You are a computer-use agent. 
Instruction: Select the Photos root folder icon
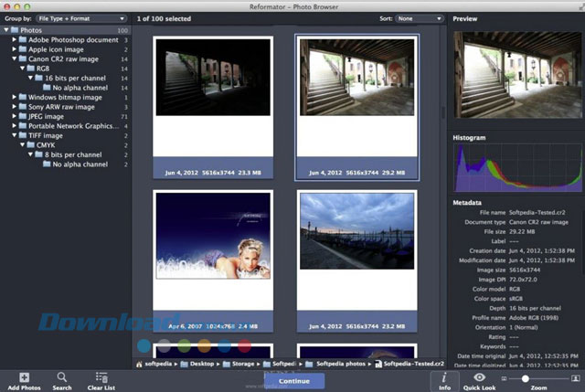point(16,30)
